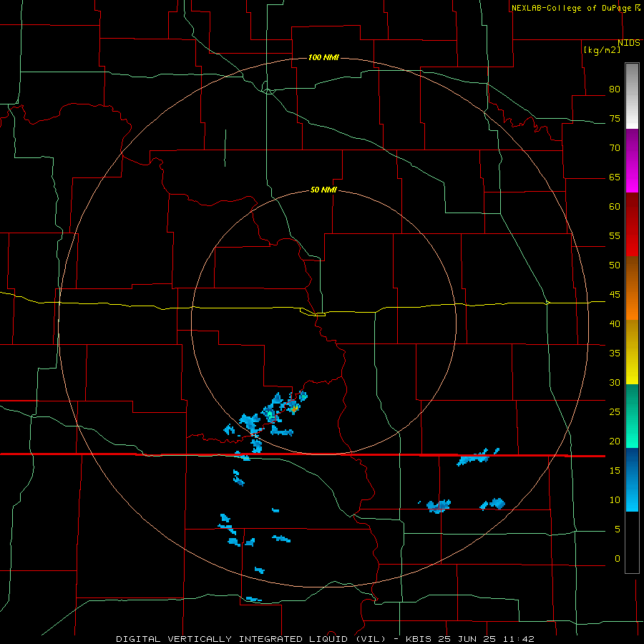Viewport: 644px width, 644px height.
Task: Click the black bottom segment of the legend
Action: point(632,542)
